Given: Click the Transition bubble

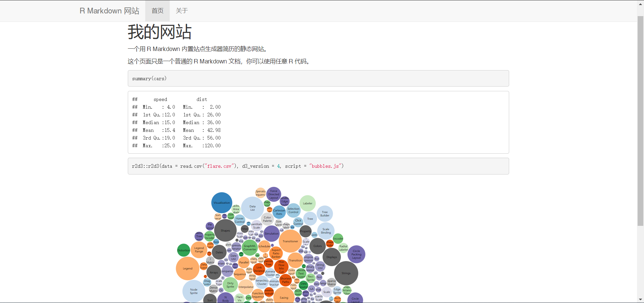Looking at the screenshot, I should (296, 260).
